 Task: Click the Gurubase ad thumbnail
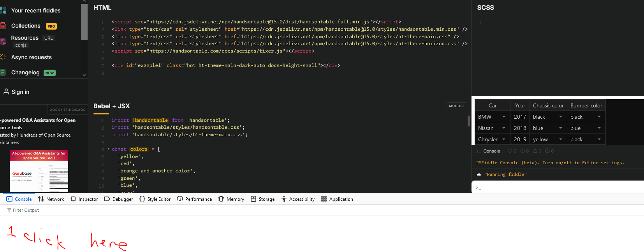tap(39, 171)
